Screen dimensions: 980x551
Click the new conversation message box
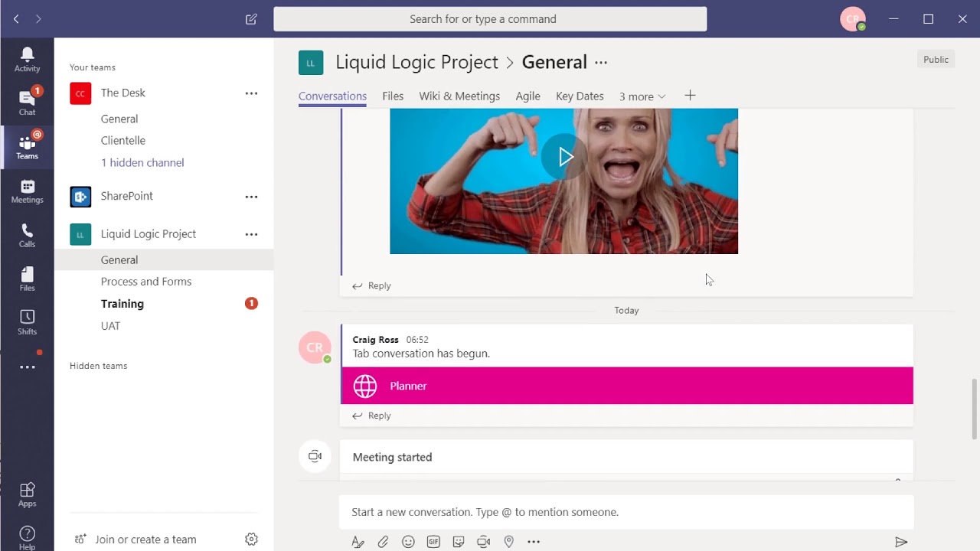point(626,512)
